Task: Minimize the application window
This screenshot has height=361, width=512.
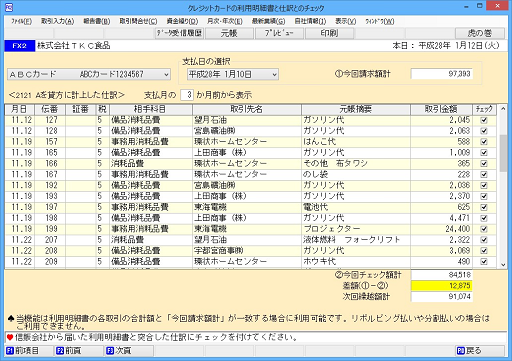Action: pyautogui.click(x=466, y=6)
